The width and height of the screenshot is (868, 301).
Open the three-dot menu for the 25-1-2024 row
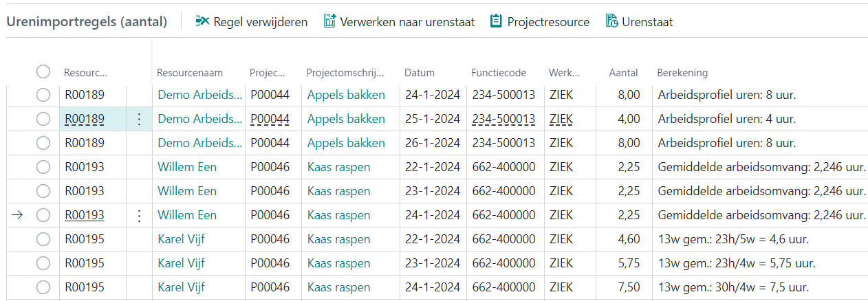coord(139,120)
